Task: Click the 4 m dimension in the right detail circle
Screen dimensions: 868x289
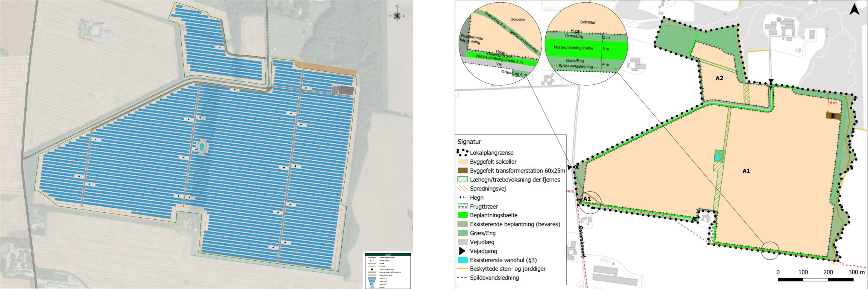Action: coord(606,64)
